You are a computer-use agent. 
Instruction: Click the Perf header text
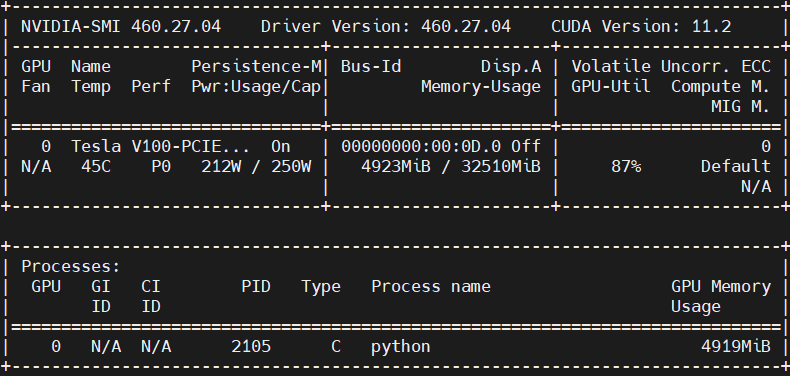[151, 87]
